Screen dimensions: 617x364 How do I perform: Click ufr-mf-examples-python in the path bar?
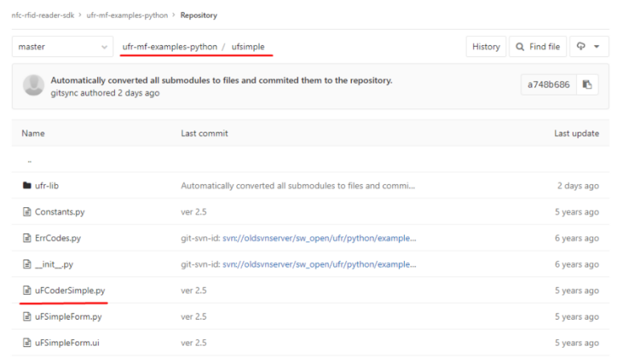pyautogui.click(x=170, y=47)
